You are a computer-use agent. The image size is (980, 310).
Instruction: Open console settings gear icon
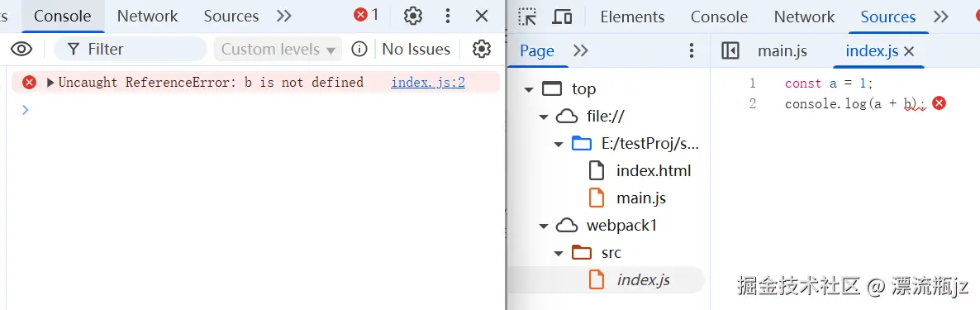tap(481, 49)
